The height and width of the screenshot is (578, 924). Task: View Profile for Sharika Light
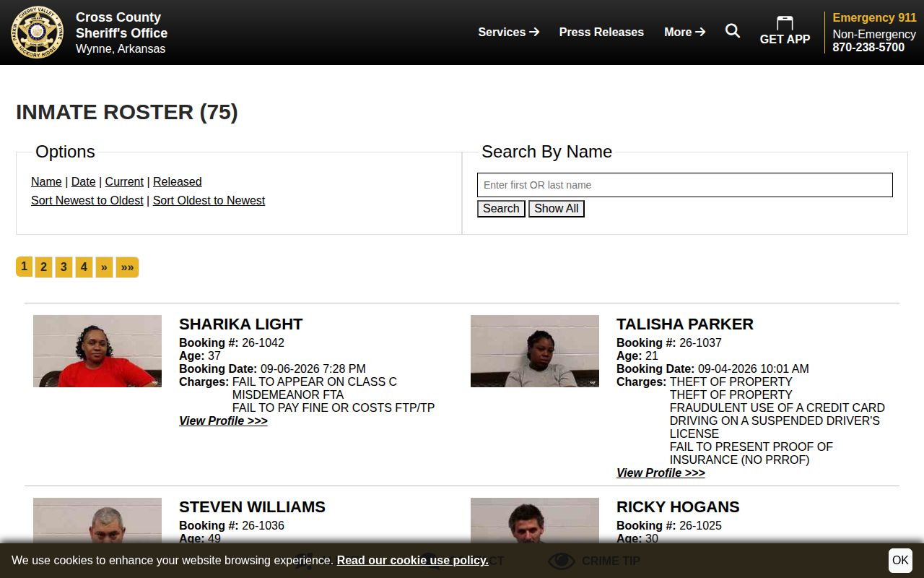pyautogui.click(x=223, y=420)
